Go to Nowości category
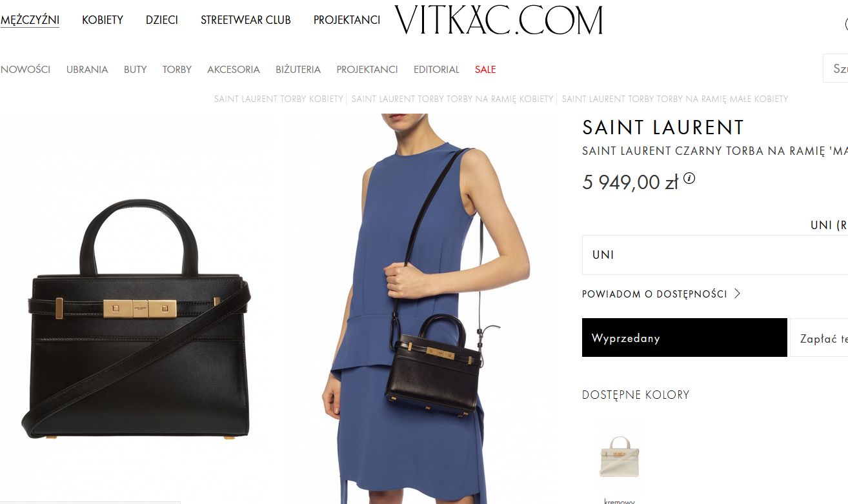 [25, 69]
